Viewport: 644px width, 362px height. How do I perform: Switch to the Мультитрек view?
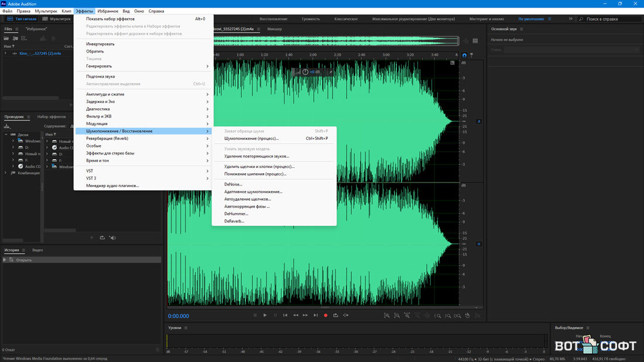[x=59, y=19]
